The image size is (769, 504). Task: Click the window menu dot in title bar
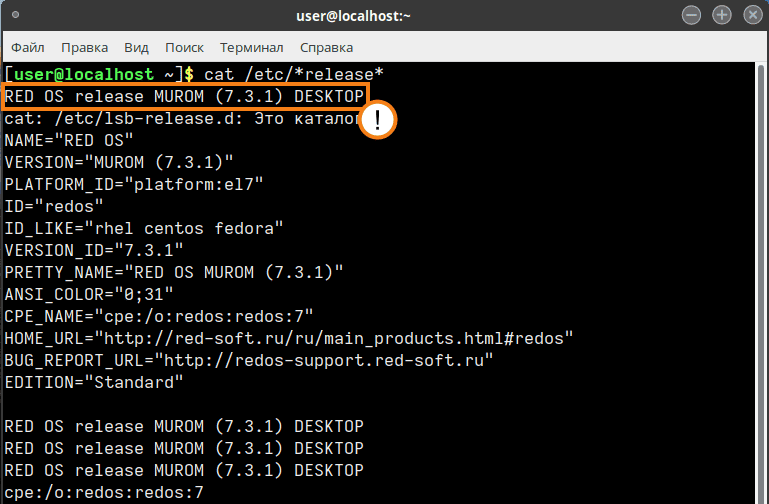(x=15, y=15)
